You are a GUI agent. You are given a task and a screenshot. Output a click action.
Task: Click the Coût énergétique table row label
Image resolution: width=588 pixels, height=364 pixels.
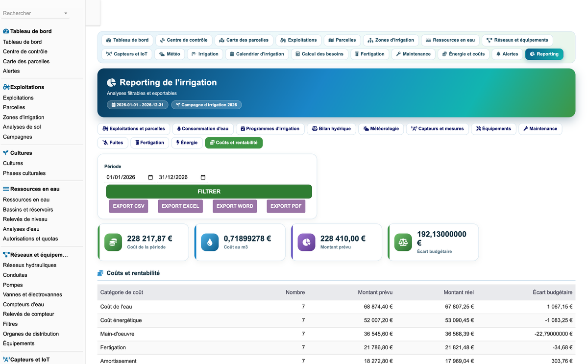pos(121,320)
